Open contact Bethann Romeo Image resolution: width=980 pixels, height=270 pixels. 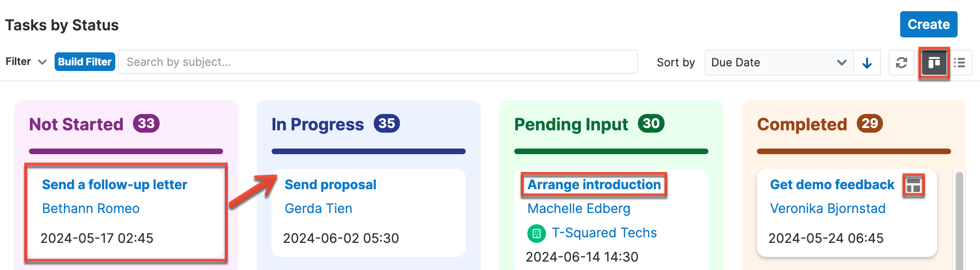[91, 208]
